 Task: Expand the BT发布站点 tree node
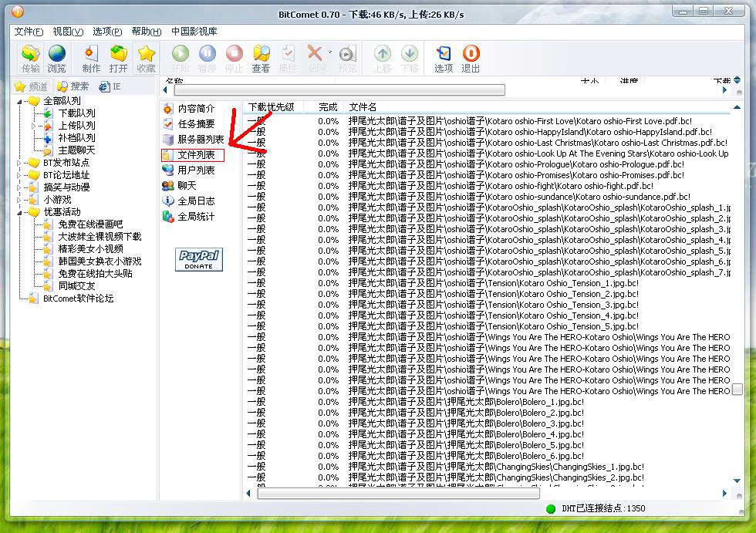pos(19,163)
